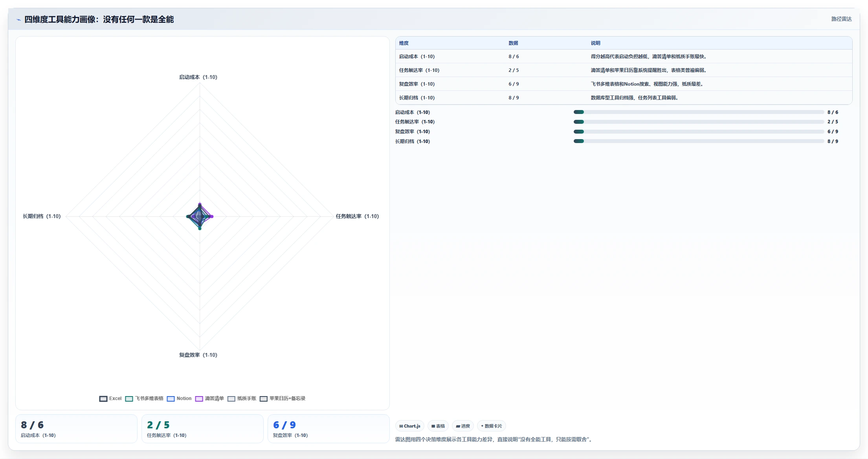
Task: Click the small icon before the panel title
Action: [18, 20]
